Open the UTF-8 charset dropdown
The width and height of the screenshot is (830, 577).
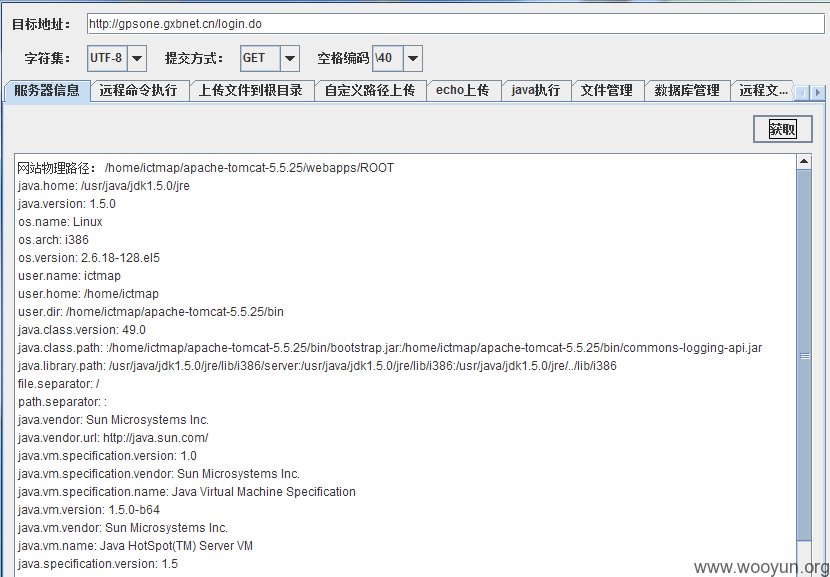point(137,58)
